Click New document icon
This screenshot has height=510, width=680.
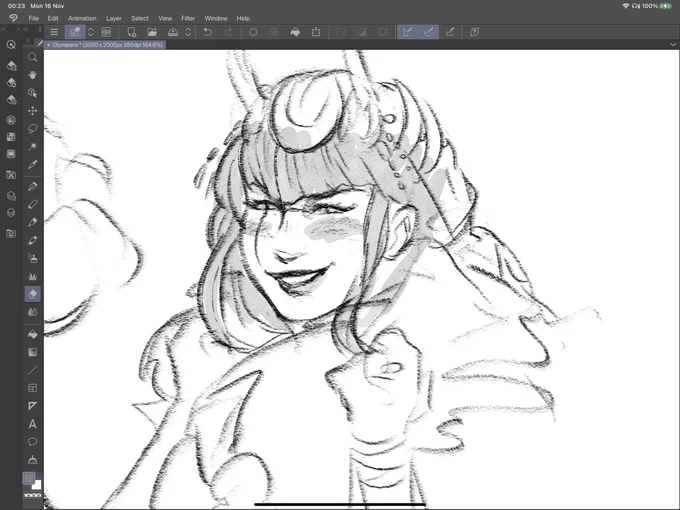pyautogui.click(x=131, y=32)
